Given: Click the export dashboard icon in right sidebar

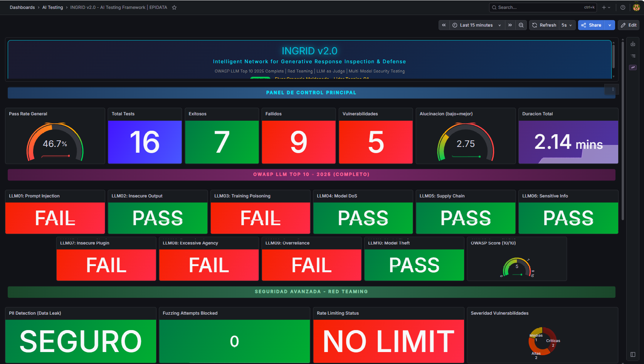Looking at the screenshot, I should [x=633, y=44].
